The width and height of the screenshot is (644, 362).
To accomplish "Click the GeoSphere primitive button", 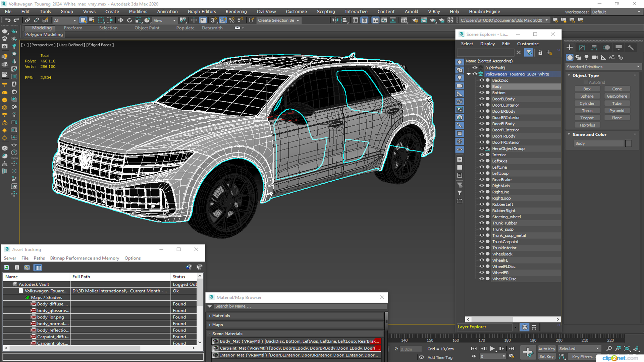I will point(617,96).
